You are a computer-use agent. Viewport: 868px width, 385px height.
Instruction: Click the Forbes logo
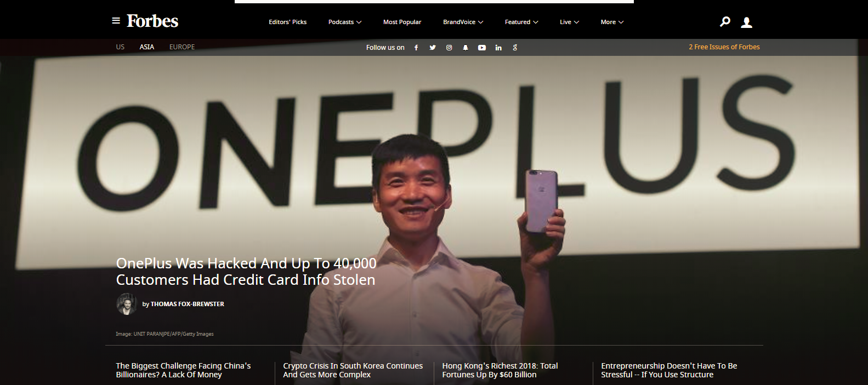[152, 21]
